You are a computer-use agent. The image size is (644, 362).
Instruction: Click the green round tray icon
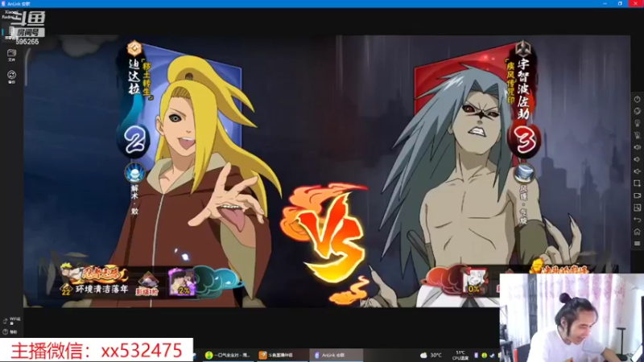click(x=485, y=356)
